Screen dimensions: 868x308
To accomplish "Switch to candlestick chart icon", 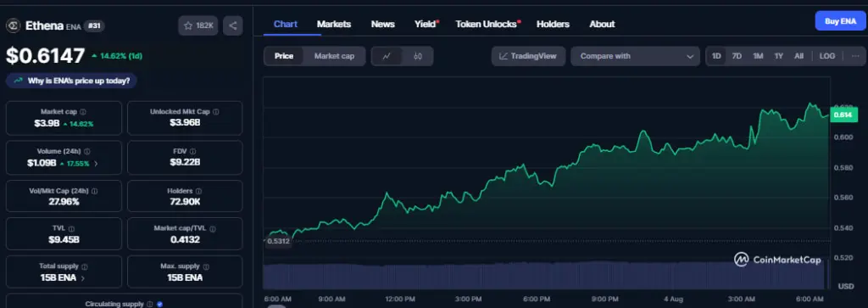I will [x=417, y=56].
